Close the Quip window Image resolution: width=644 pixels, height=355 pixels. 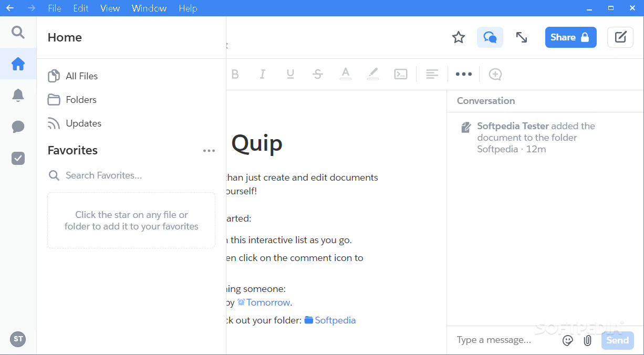[633, 8]
